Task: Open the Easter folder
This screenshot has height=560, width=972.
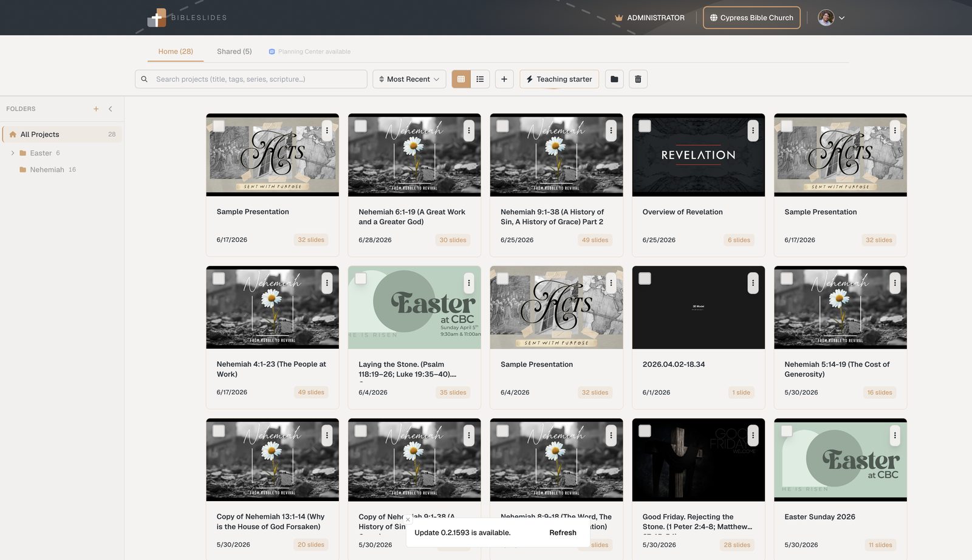Action: point(41,153)
